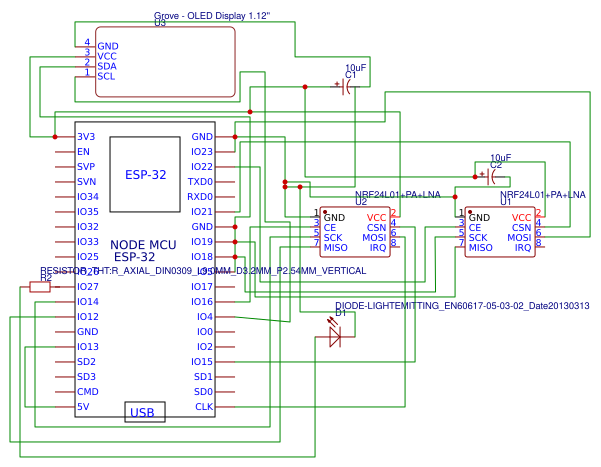Click the 'NODE MCU ESP-32' label
This screenshot has width=601, height=467.
[x=143, y=251]
